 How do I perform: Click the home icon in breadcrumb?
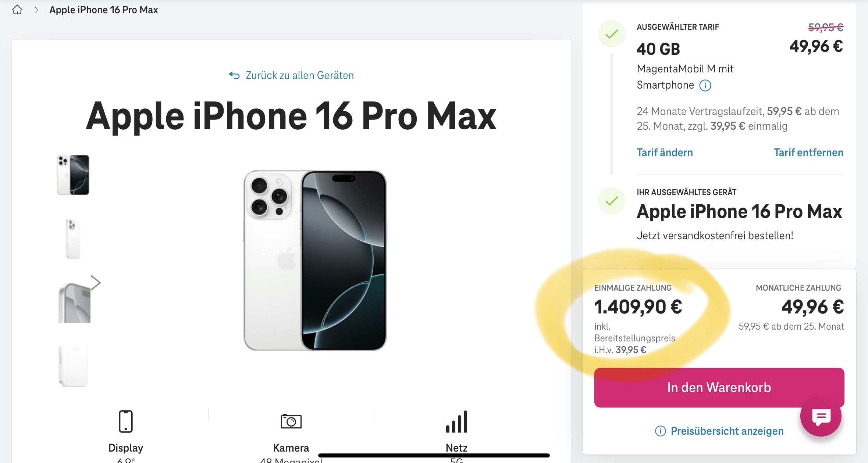(17, 10)
